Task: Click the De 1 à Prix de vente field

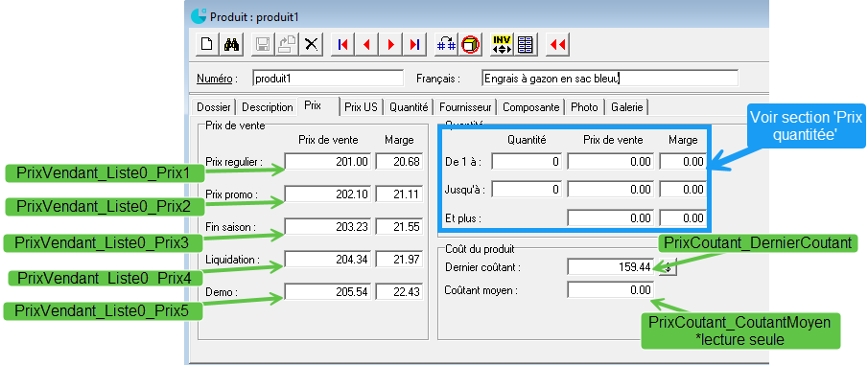Action: tap(611, 162)
